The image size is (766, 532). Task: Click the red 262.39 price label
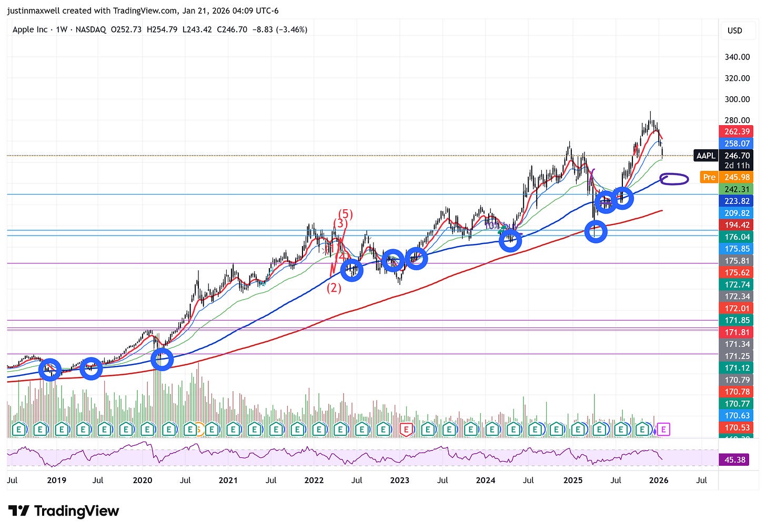[737, 131]
